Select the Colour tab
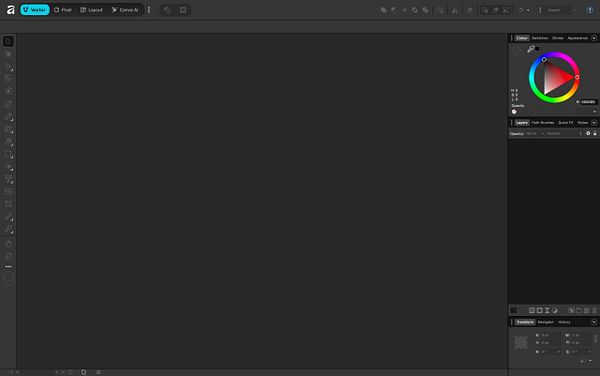 point(522,38)
